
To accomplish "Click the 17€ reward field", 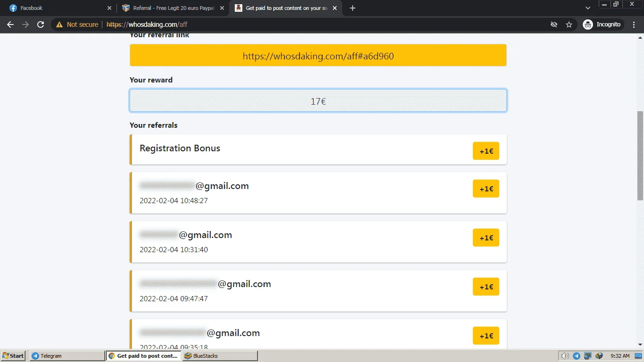I will 318,101.
